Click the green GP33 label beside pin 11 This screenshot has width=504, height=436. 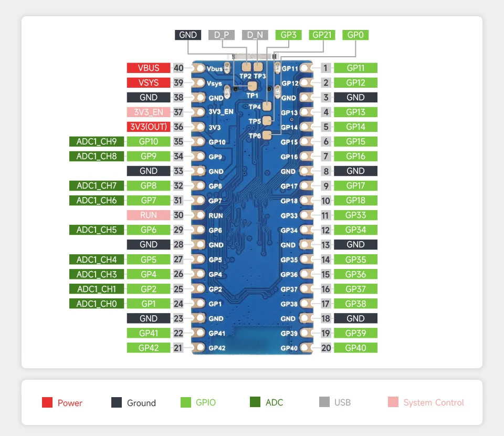[355, 215]
